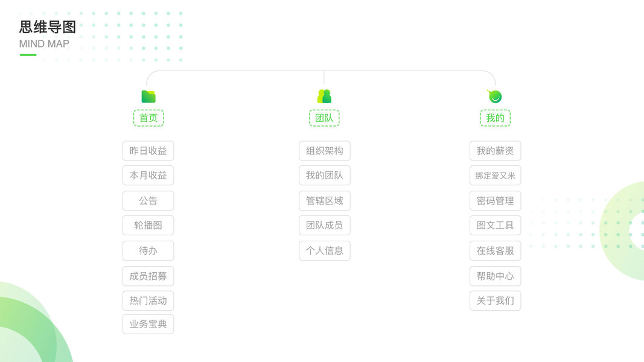
Task: Open the 在线客服 node
Action: tap(496, 251)
